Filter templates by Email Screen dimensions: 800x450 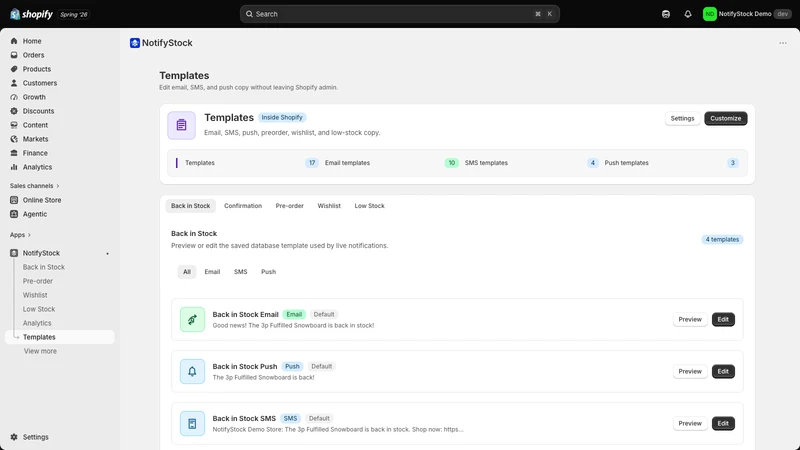point(212,272)
